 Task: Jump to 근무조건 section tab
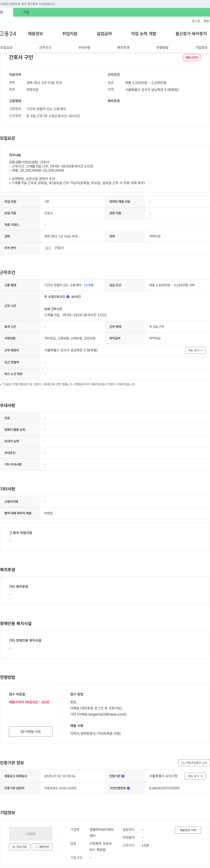click(45, 47)
